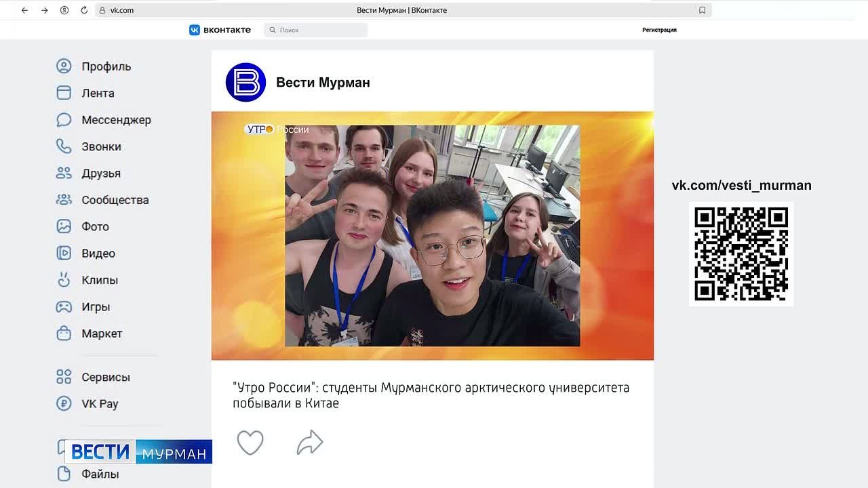Focus the Поиск search field
Viewport: 868px width, 488px height.
pyautogui.click(x=316, y=30)
